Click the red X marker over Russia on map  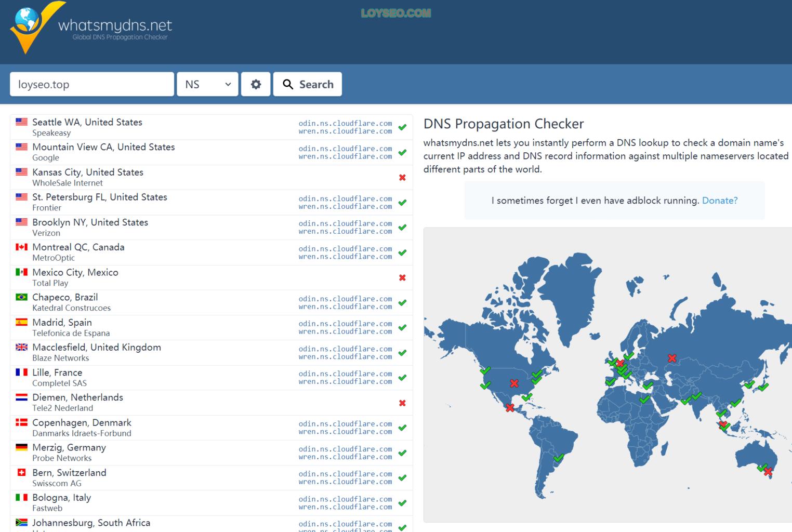tap(672, 358)
